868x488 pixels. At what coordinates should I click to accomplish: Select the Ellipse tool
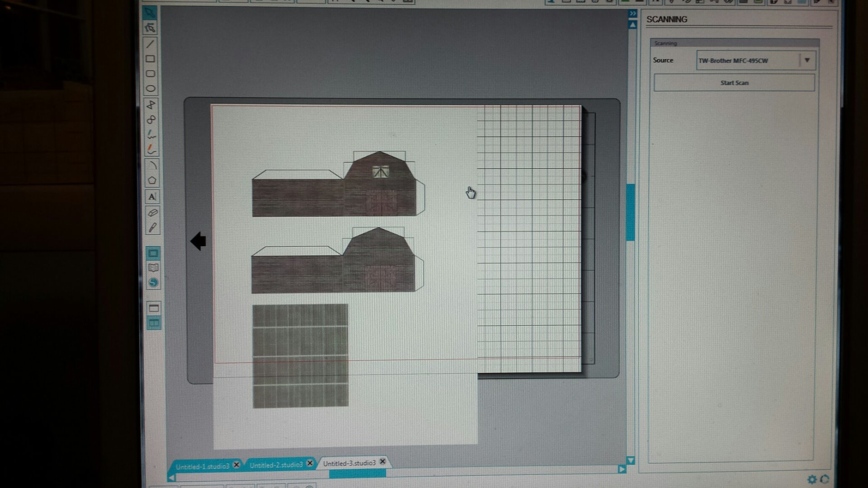151,89
